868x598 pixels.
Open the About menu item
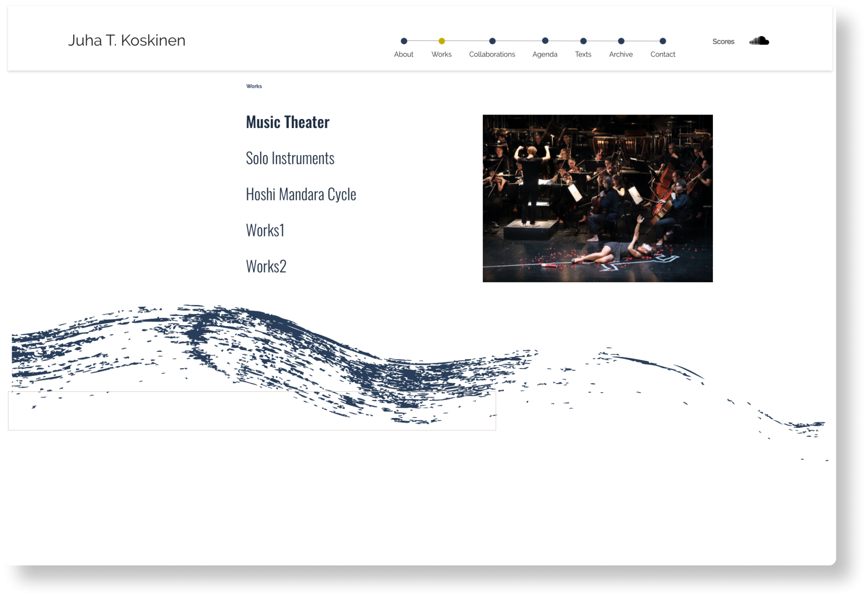point(404,54)
